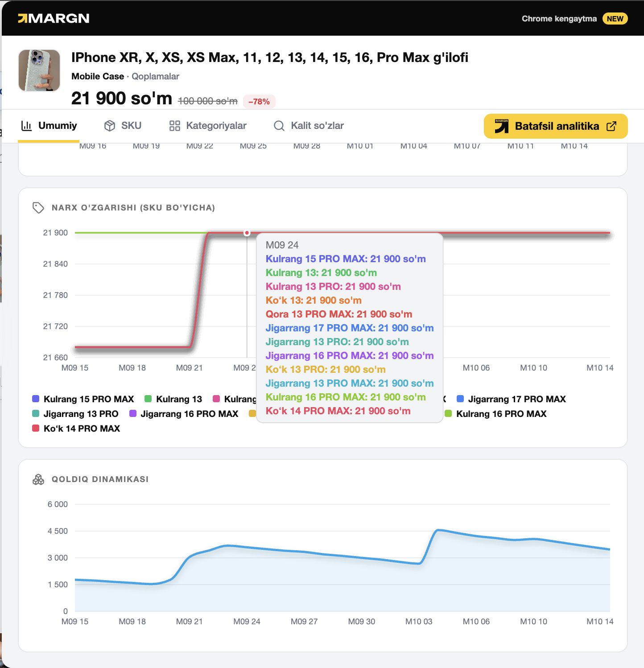Click the MARGN logo in the header
Screen dimensions: 644x668
(54, 18)
